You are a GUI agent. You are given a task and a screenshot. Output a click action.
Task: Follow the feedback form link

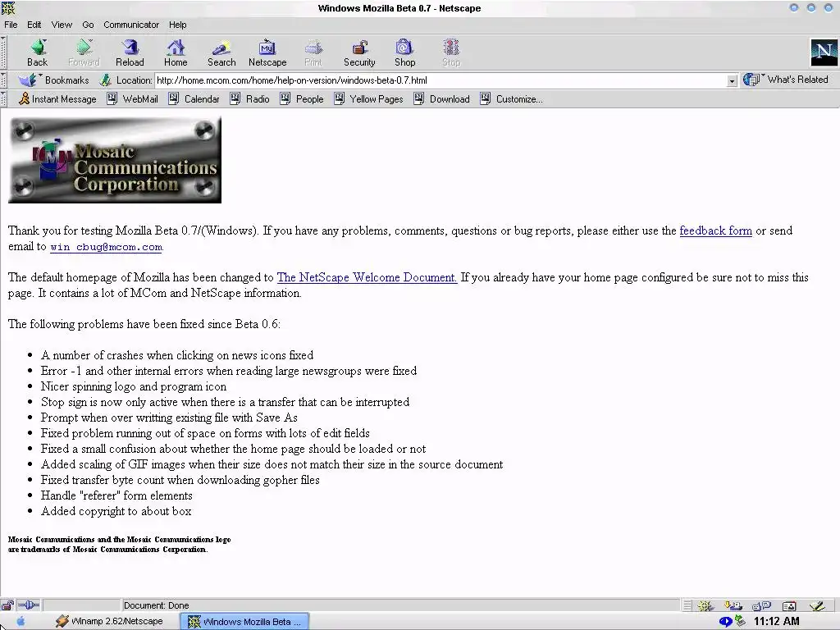coord(715,231)
